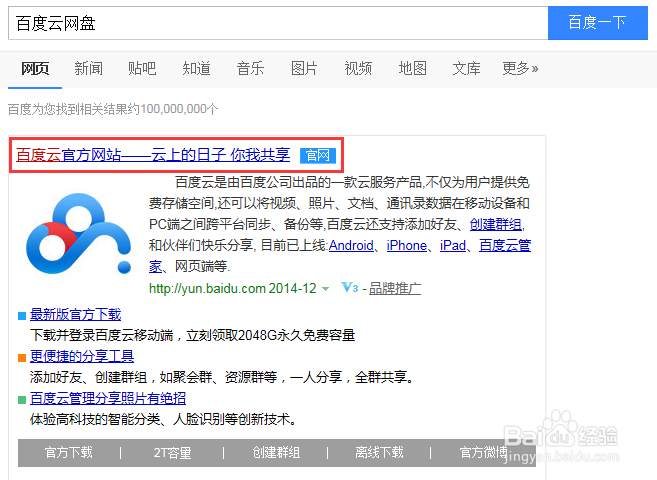657x480 pixels.
Task: Switch to the 新闻 tab
Action: [x=88, y=68]
